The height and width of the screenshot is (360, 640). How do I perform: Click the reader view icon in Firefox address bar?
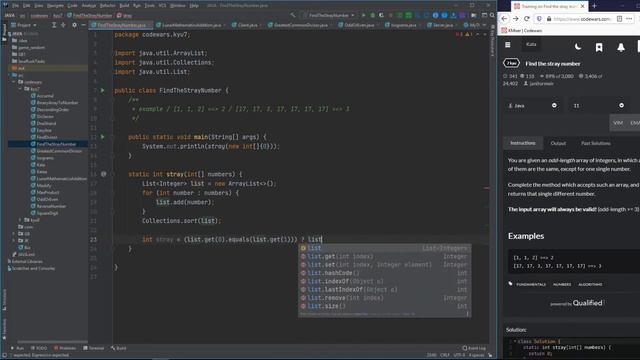click(620, 19)
